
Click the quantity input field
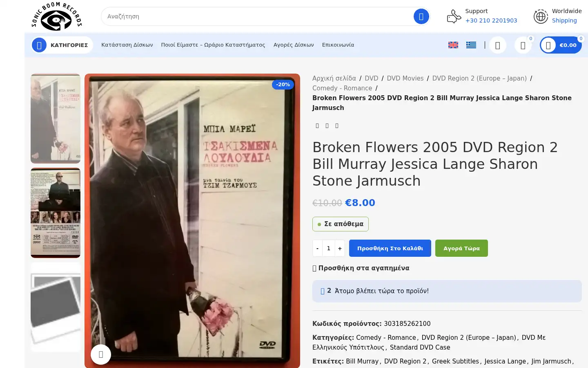pyautogui.click(x=329, y=248)
